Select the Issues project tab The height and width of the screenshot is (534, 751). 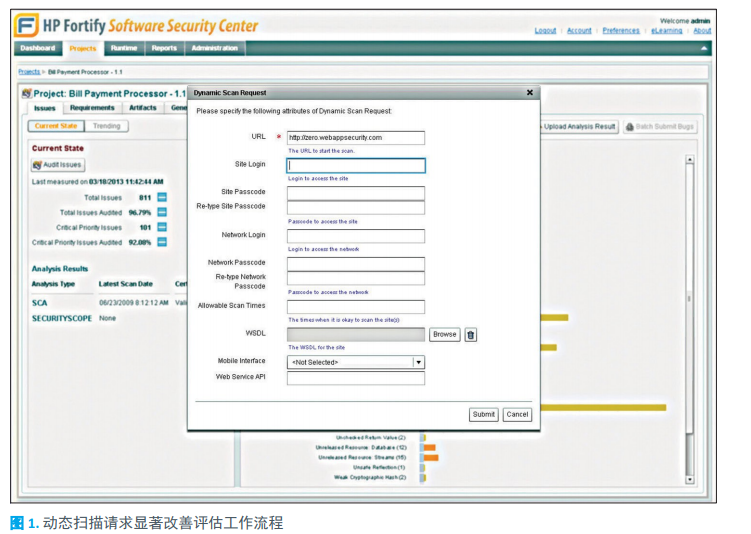pos(45,108)
